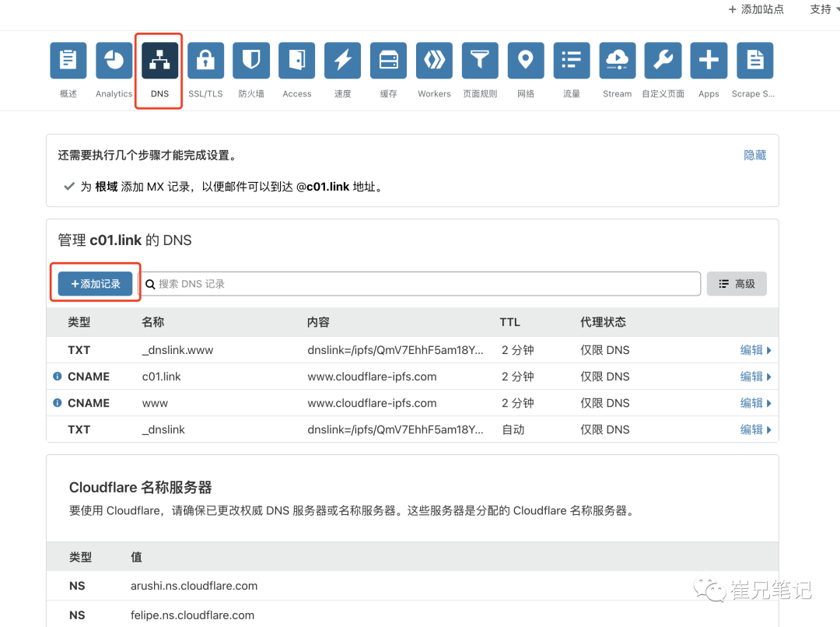840x627 pixels.
Task: Click the 防火墙 shield icon
Action: [251, 61]
